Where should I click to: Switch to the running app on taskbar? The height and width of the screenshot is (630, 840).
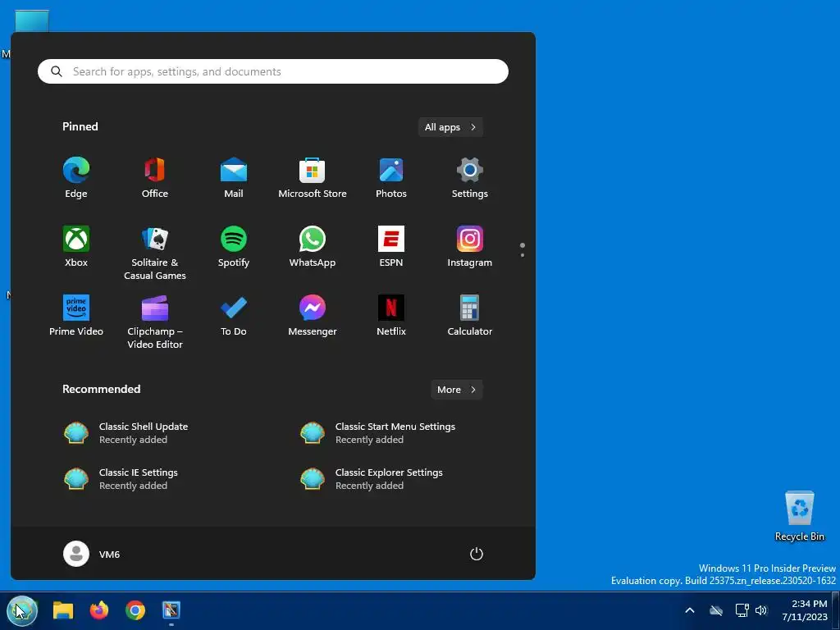[171, 610]
